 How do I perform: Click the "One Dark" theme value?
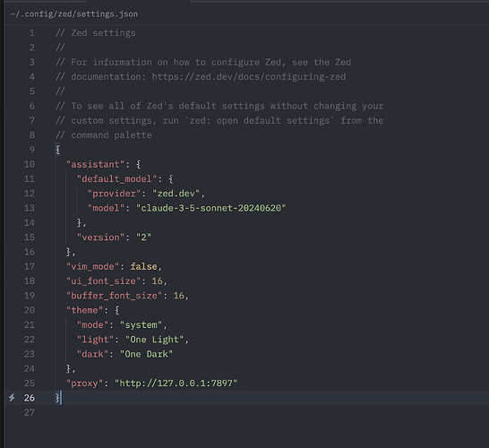point(146,354)
